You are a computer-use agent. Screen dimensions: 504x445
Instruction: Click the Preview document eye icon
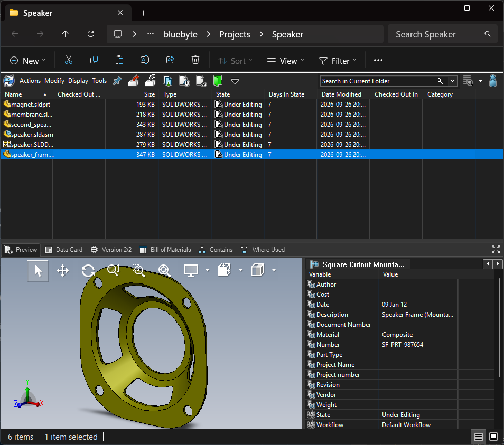[x=201, y=81]
